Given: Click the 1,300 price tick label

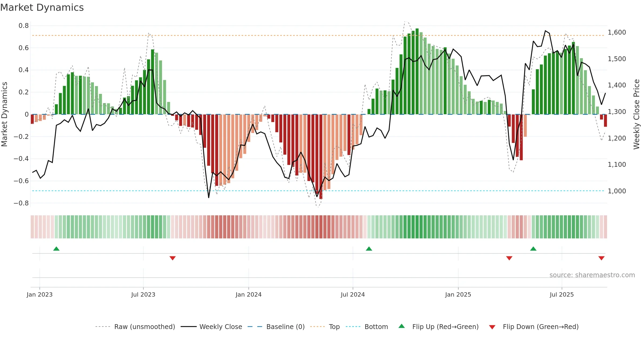Looking at the screenshot, I should click(617, 112).
